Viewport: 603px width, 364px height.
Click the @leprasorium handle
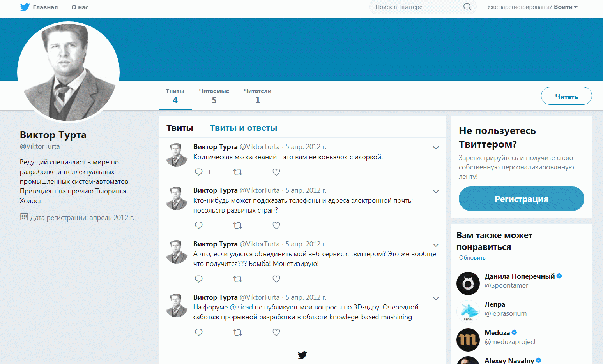[506, 313]
